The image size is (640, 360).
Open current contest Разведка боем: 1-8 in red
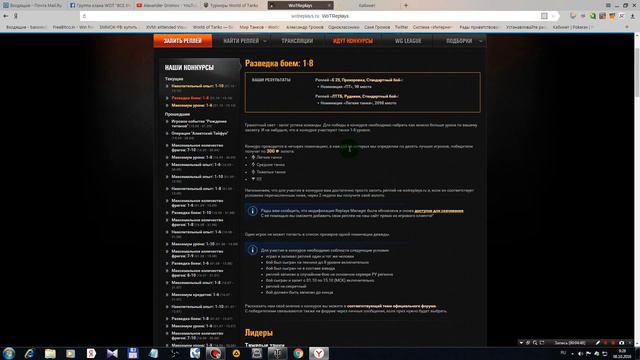click(190, 98)
